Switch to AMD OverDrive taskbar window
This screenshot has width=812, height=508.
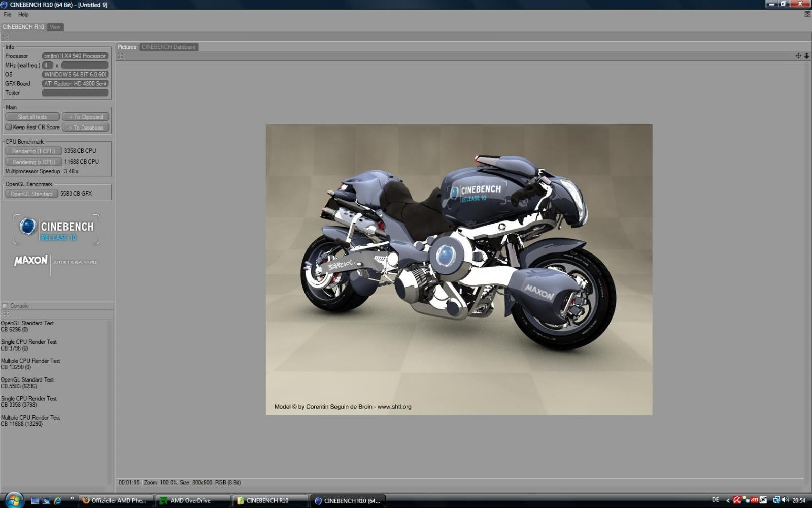[x=192, y=500]
